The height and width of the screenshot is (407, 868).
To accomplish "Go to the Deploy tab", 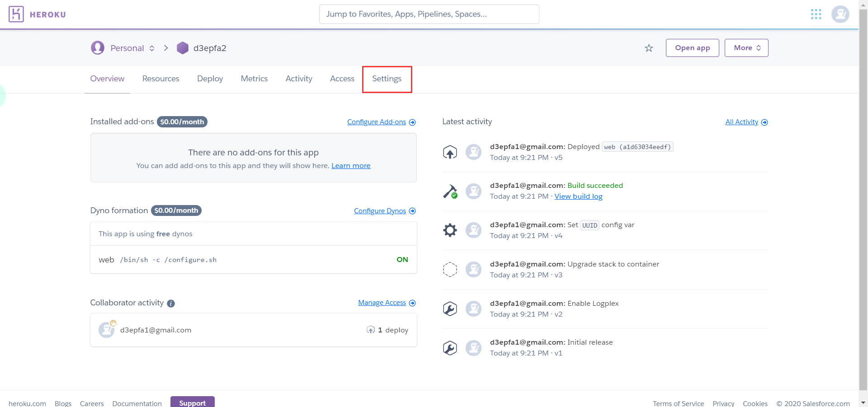I will coord(210,79).
